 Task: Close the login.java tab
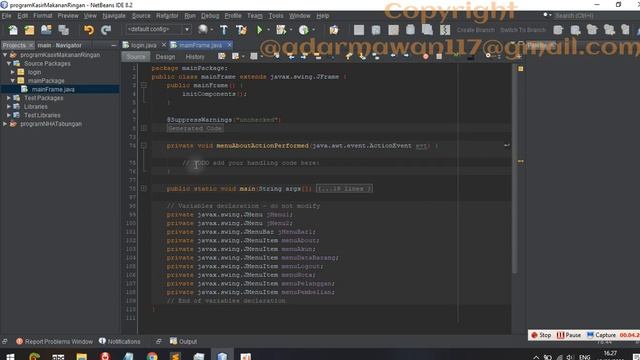(x=164, y=45)
